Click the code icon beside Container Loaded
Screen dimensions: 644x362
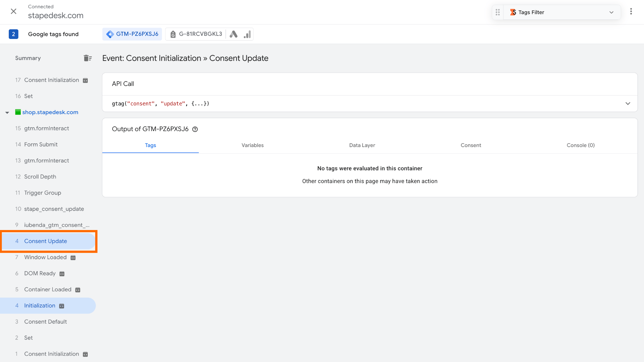78,290
